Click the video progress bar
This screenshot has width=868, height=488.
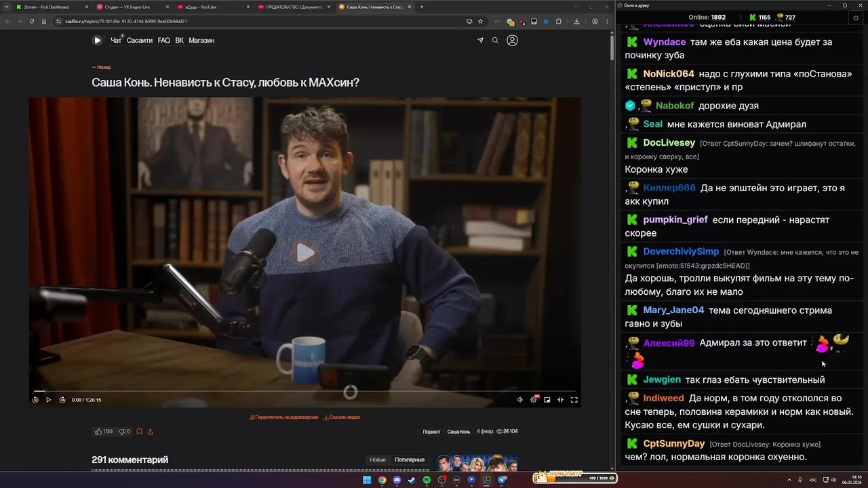click(x=305, y=391)
